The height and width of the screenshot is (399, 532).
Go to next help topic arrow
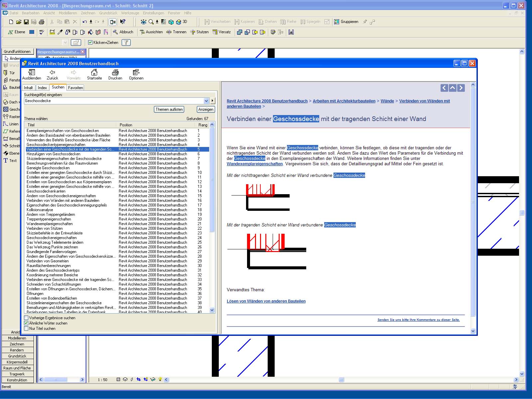pyautogui.click(x=461, y=88)
